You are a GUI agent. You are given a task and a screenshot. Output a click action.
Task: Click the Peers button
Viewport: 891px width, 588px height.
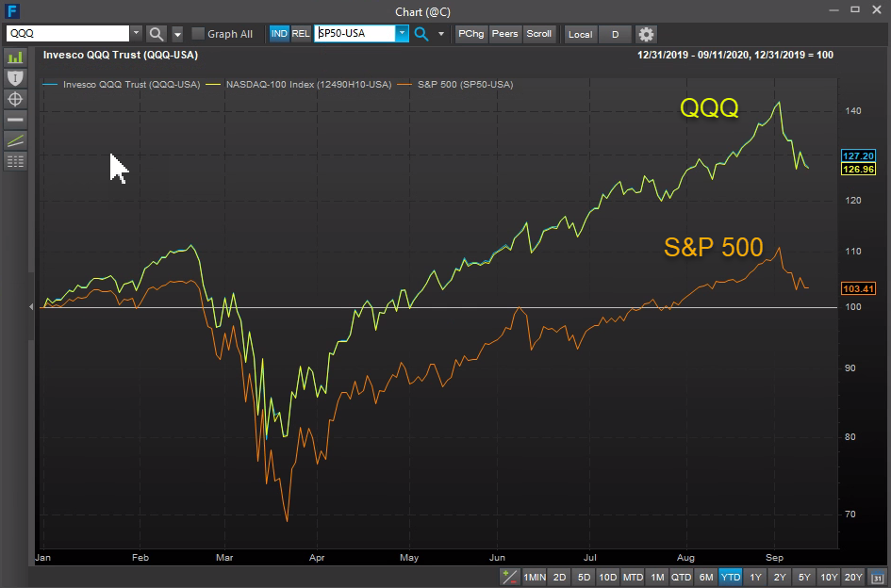(x=504, y=34)
